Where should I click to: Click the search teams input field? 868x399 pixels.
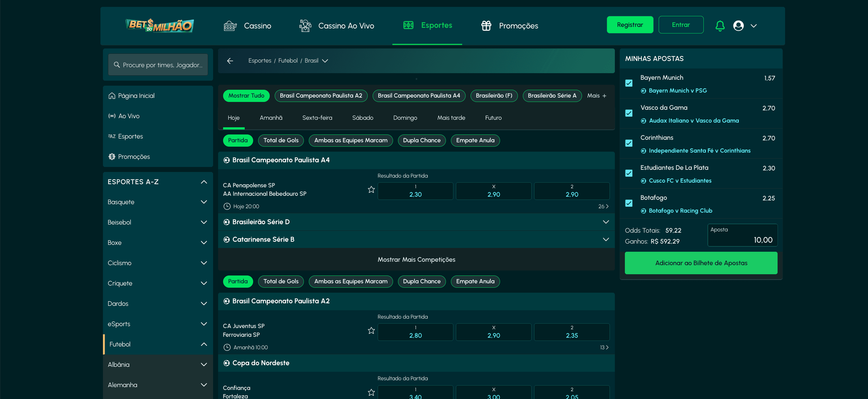pos(158,65)
